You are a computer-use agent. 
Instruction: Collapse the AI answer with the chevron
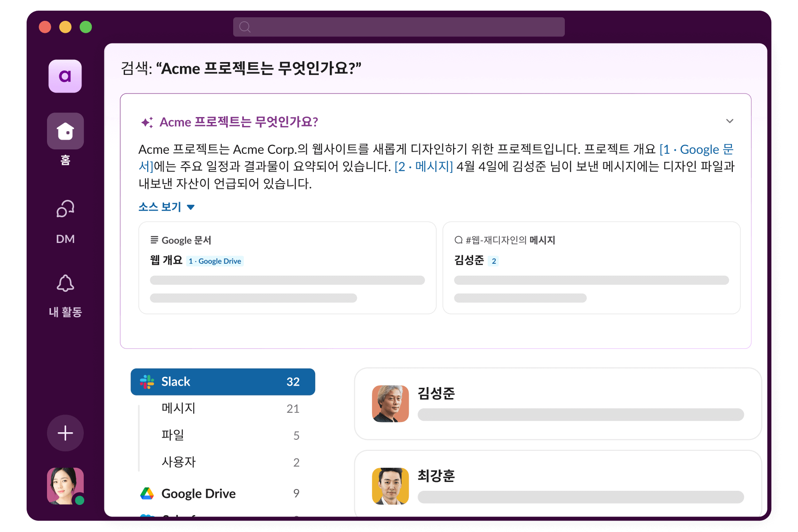click(729, 121)
